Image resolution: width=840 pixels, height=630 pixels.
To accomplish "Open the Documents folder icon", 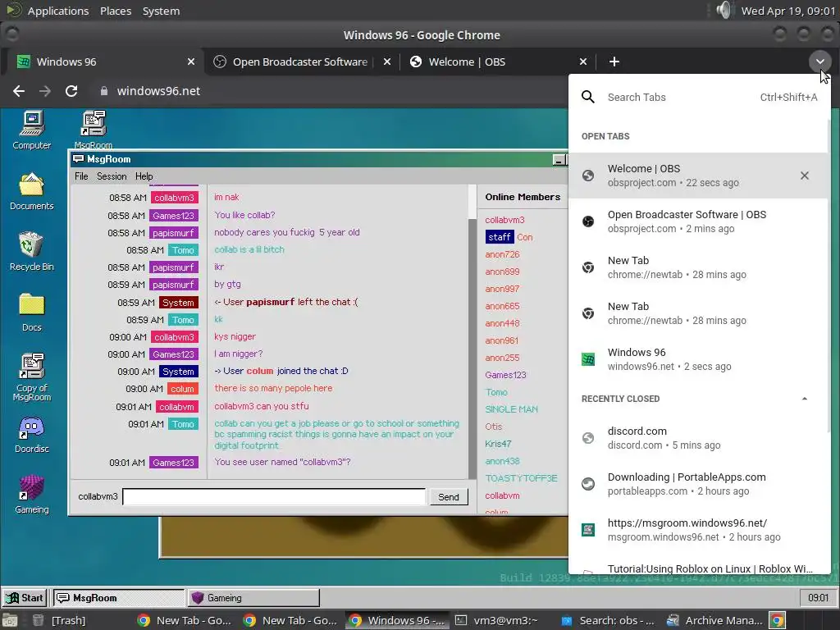I will click(x=32, y=191).
